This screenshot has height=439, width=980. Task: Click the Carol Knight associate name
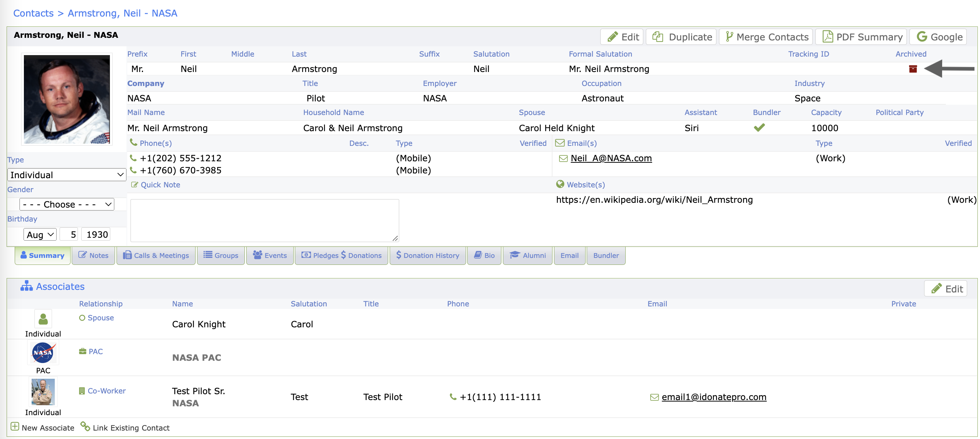(198, 324)
